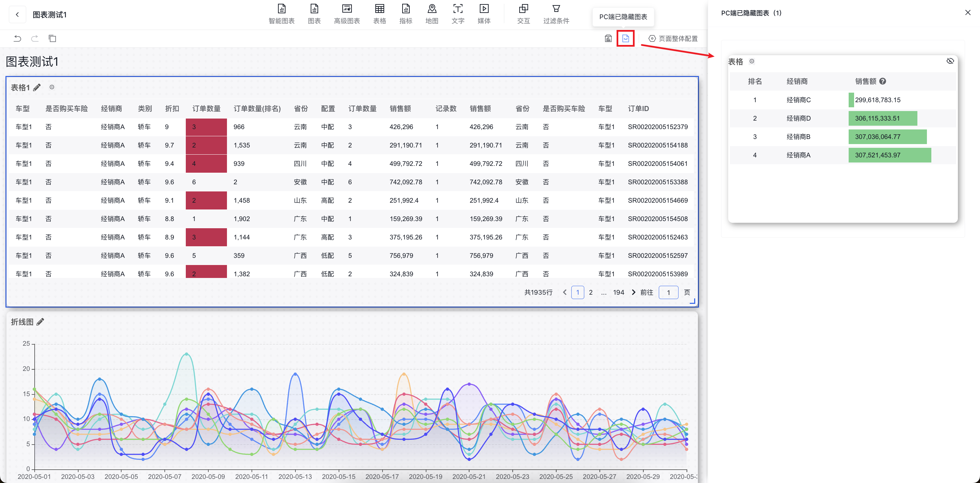
Task: Click order ID SR00202005152379
Action: [658, 127]
